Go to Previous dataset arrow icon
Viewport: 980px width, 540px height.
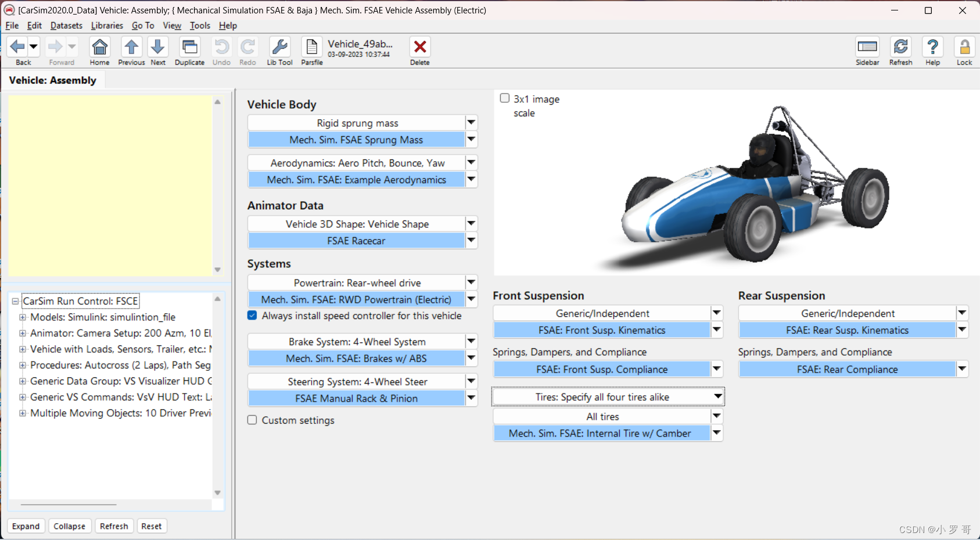pyautogui.click(x=131, y=47)
